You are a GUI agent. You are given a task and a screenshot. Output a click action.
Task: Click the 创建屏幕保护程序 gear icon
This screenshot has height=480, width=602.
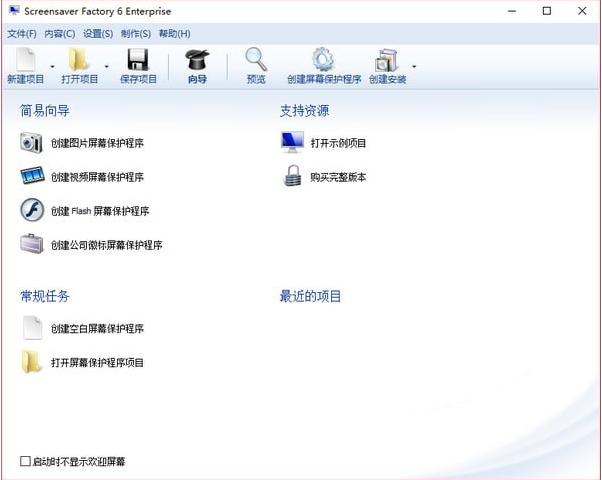coord(323,60)
